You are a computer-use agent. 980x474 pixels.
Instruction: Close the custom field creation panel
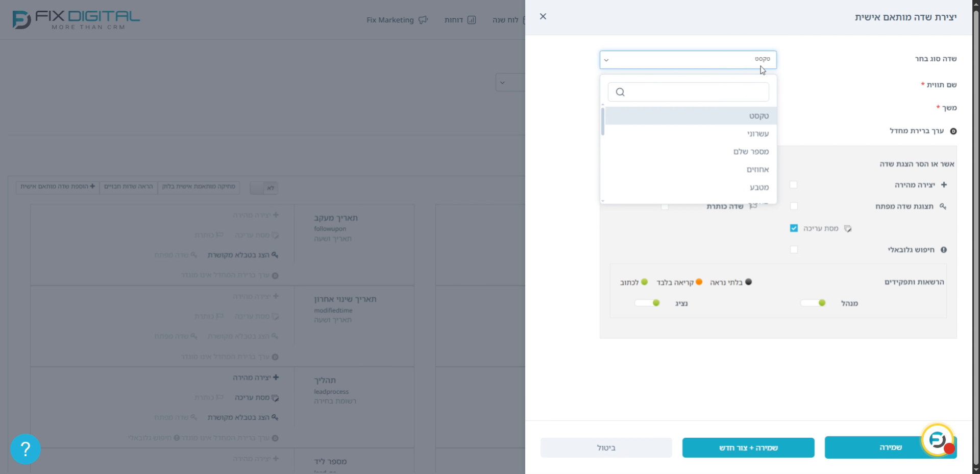click(543, 16)
